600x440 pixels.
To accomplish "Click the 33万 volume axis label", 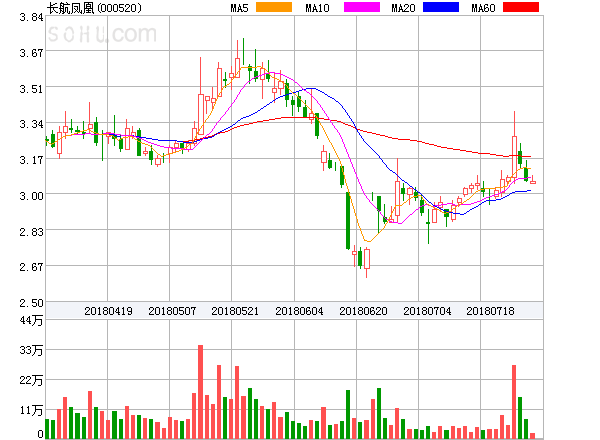I will (x=31, y=350).
